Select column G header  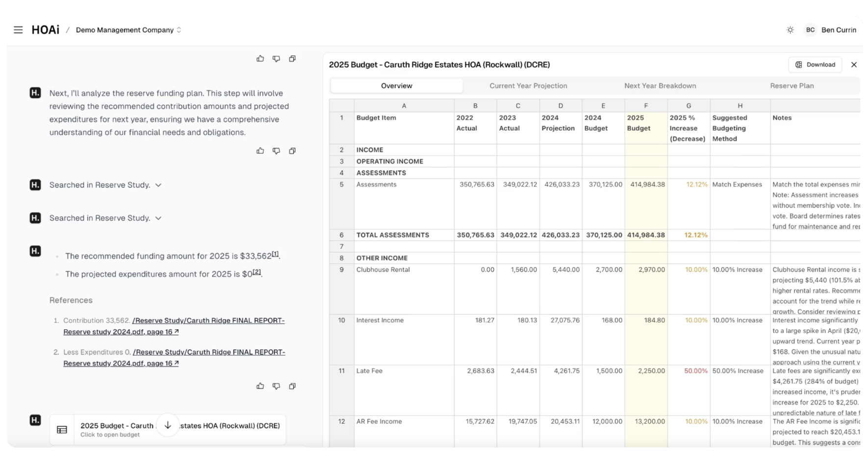pyautogui.click(x=689, y=106)
